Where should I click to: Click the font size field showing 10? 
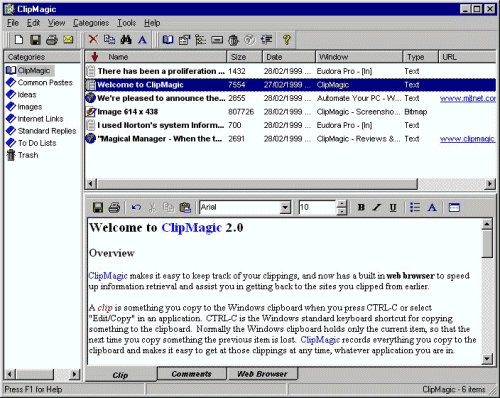pos(317,207)
